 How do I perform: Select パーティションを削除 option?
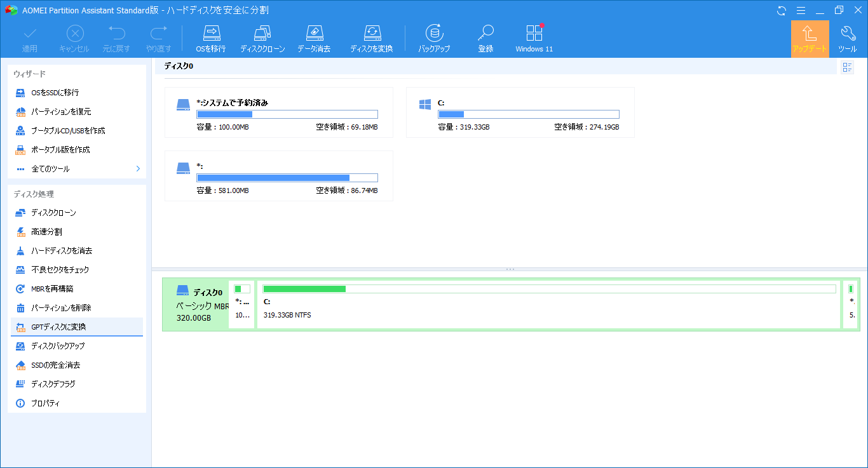pos(77,308)
